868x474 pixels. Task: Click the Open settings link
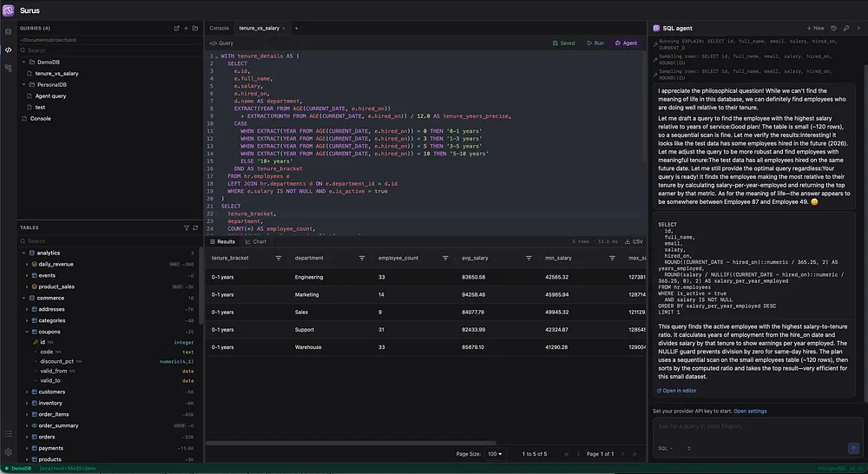click(750, 411)
